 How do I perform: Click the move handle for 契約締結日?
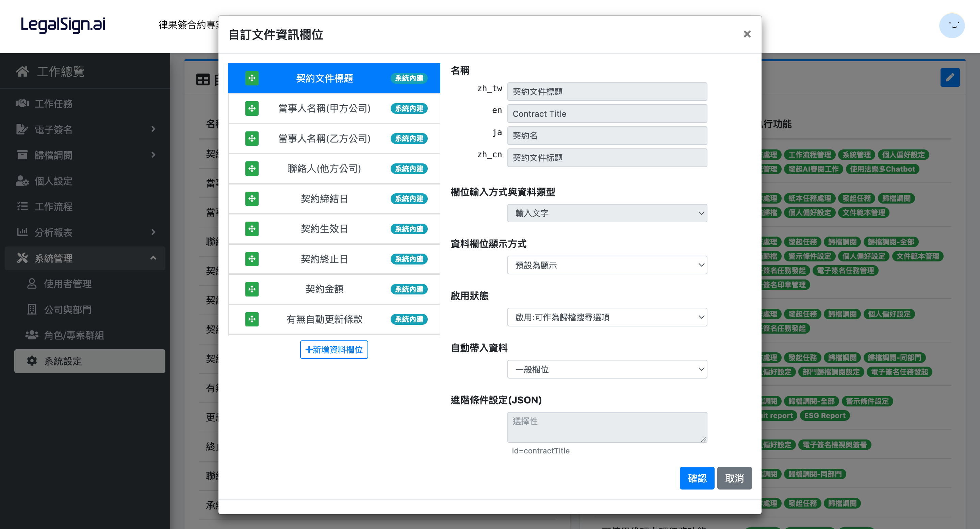251,199
